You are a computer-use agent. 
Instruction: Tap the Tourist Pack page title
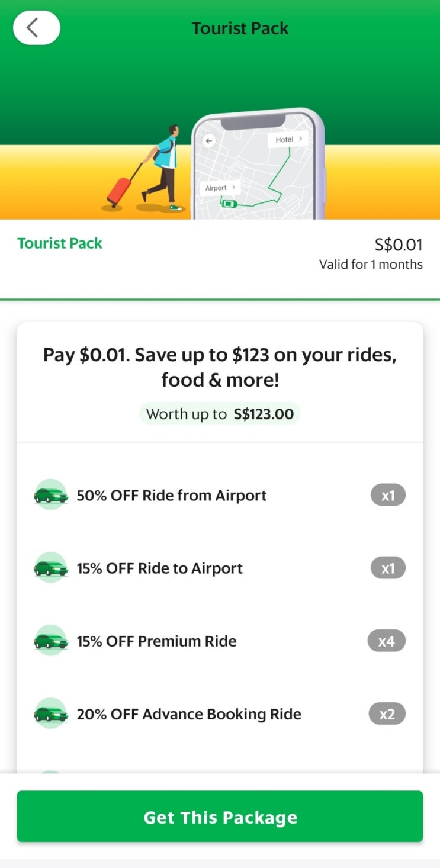click(240, 28)
